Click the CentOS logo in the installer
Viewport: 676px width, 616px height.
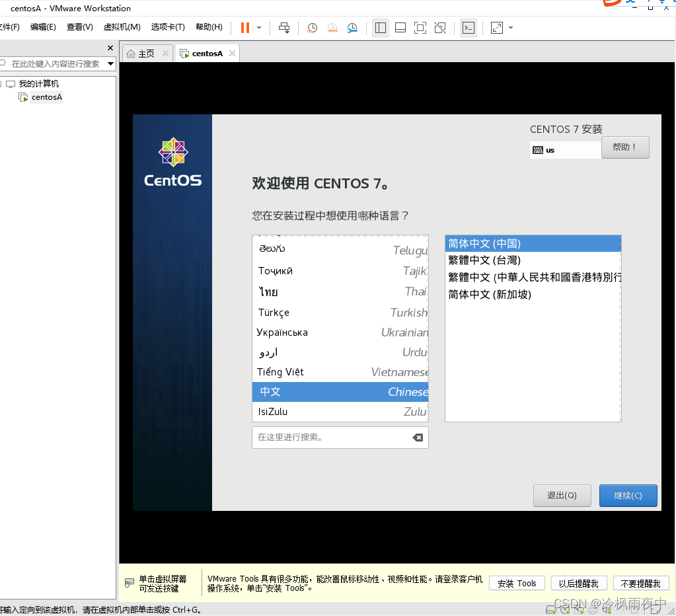pyautogui.click(x=173, y=163)
